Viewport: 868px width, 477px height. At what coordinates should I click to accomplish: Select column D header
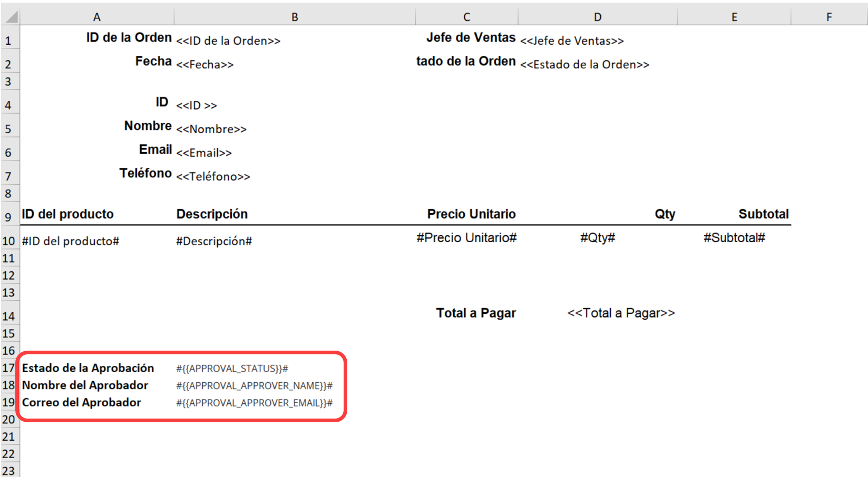(x=598, y=17)
